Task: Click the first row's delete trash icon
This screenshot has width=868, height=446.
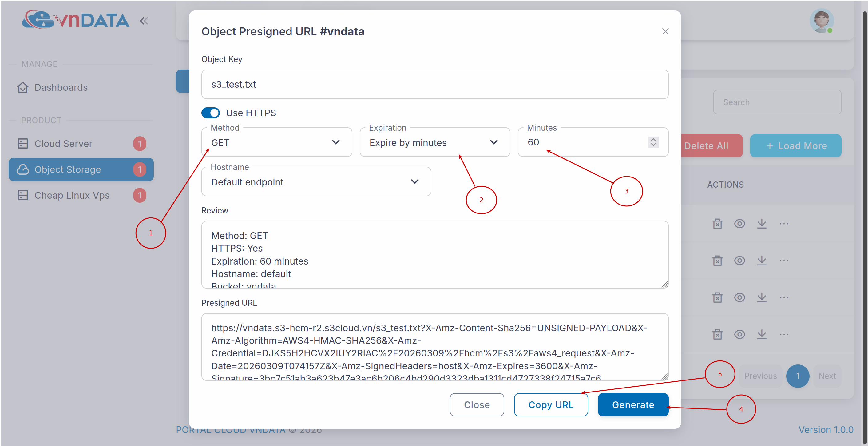Action: (717, 224)
